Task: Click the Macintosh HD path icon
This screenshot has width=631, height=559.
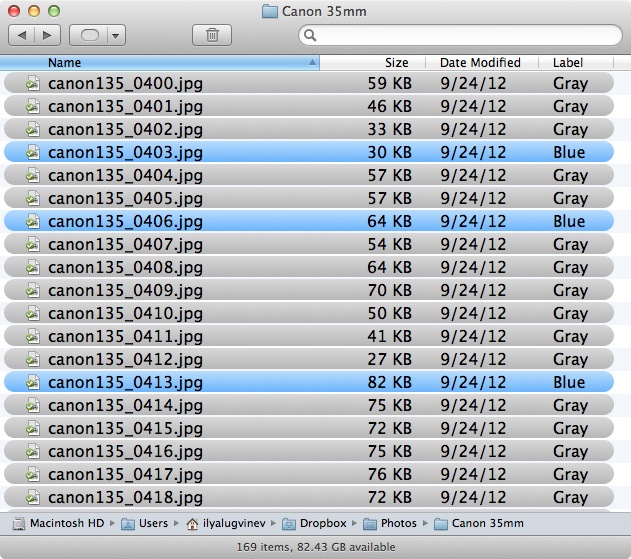Action: pos(19,523)
